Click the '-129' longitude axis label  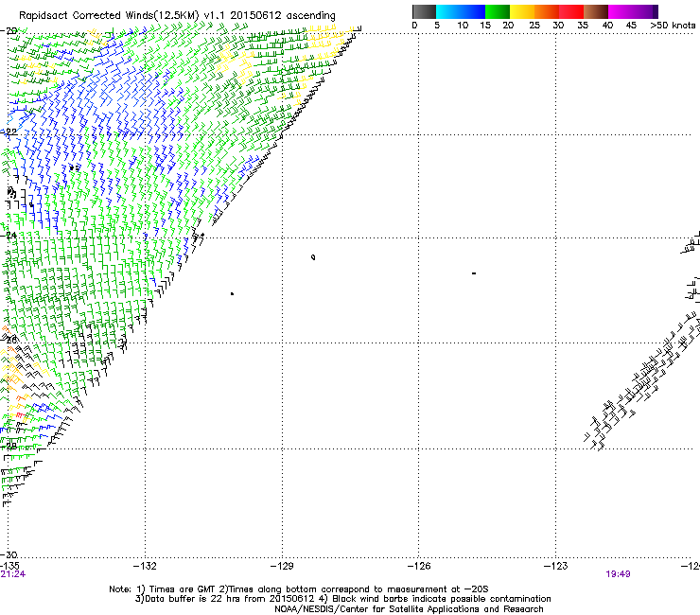pos(282,567)
